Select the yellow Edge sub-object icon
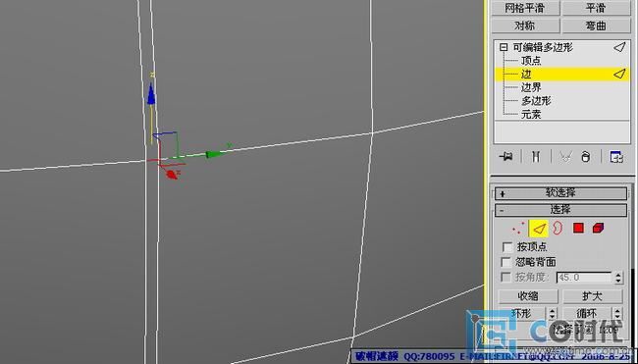This screenshot has width=638, height=364. click(538, 229)
